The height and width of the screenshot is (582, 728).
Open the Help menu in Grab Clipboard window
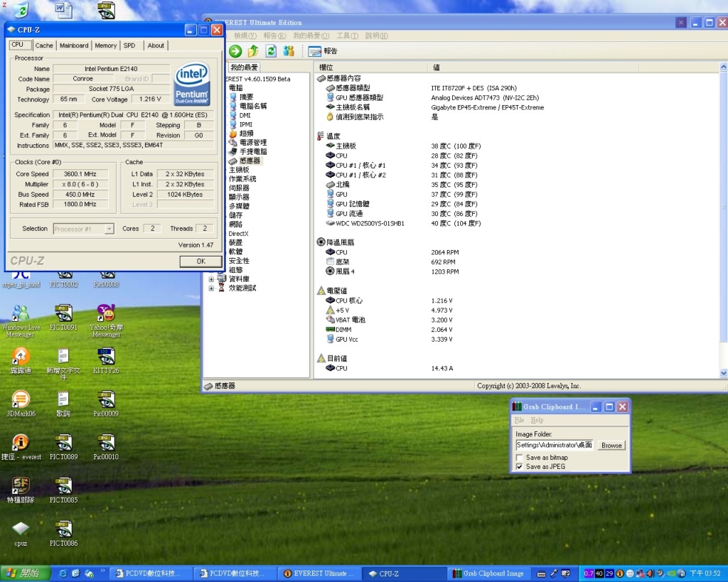537,420
